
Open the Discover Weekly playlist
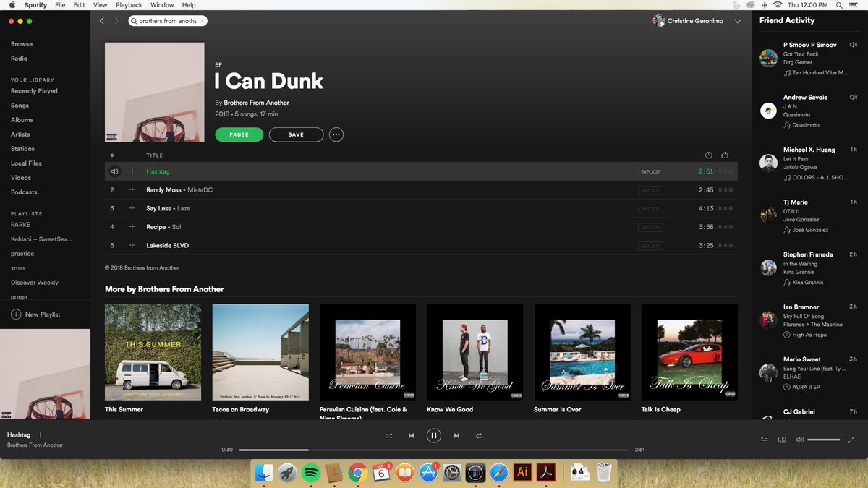[x=35, y=283]
